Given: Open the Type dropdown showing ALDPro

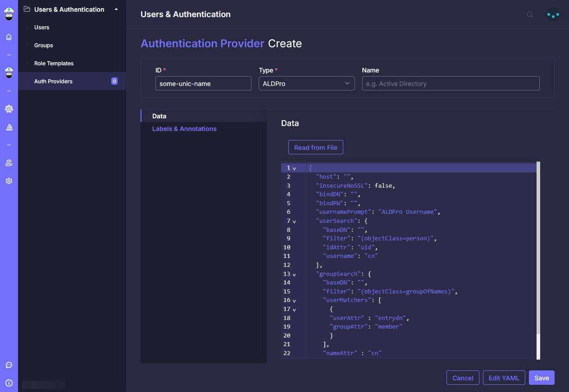Looking at the screenshot, I should [x=306, y=84].
